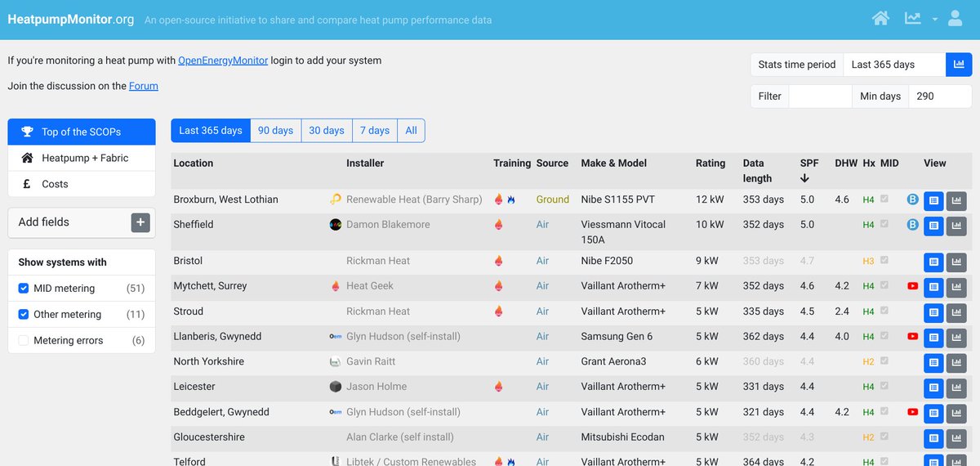Toggle MID checkbox in Bristol row
Screen dimensions: 980x466
click(884, 261)
